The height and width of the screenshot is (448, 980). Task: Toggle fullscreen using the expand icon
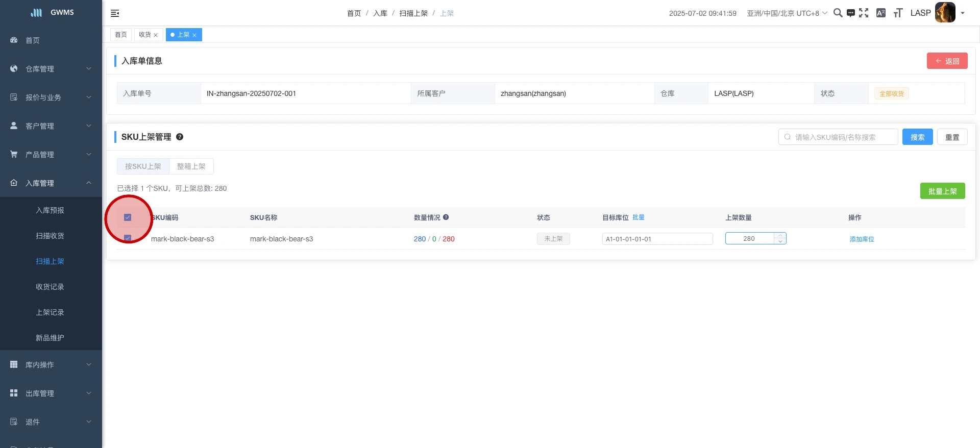tap(864, 13)
